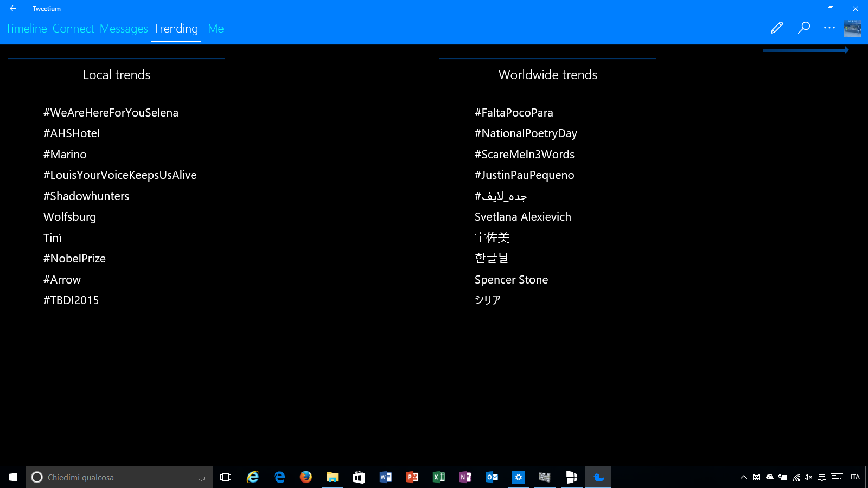Change the ITA input language
The width and height of the screenshot is (868, 488).
click(x=855, y=477)
